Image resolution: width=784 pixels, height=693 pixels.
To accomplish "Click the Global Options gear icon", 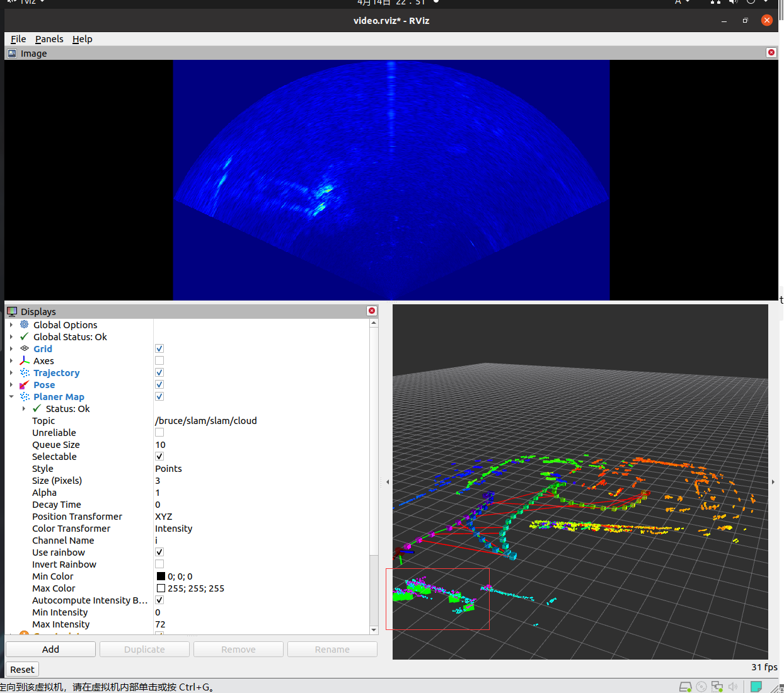I will click(x=25, y=324).
